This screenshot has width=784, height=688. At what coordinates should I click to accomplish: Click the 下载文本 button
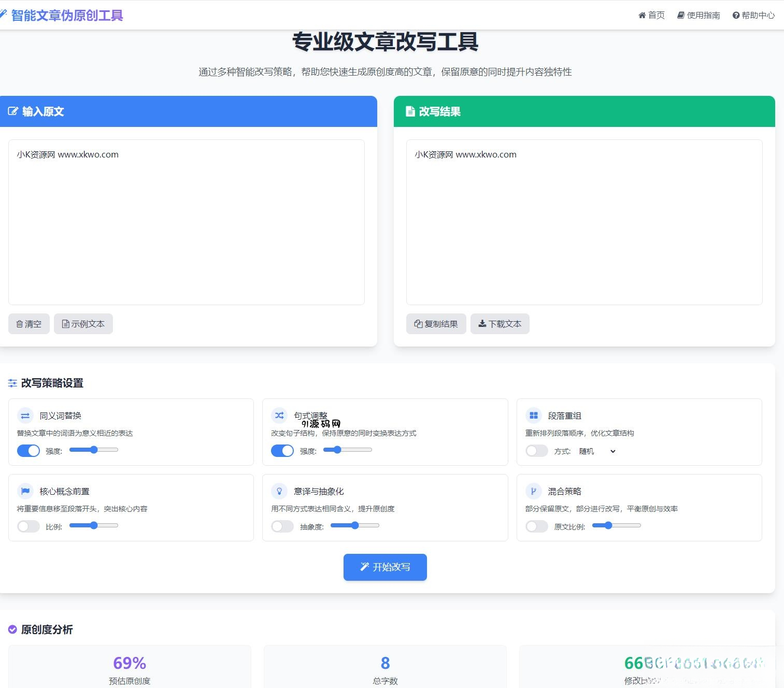pos(500,324)
